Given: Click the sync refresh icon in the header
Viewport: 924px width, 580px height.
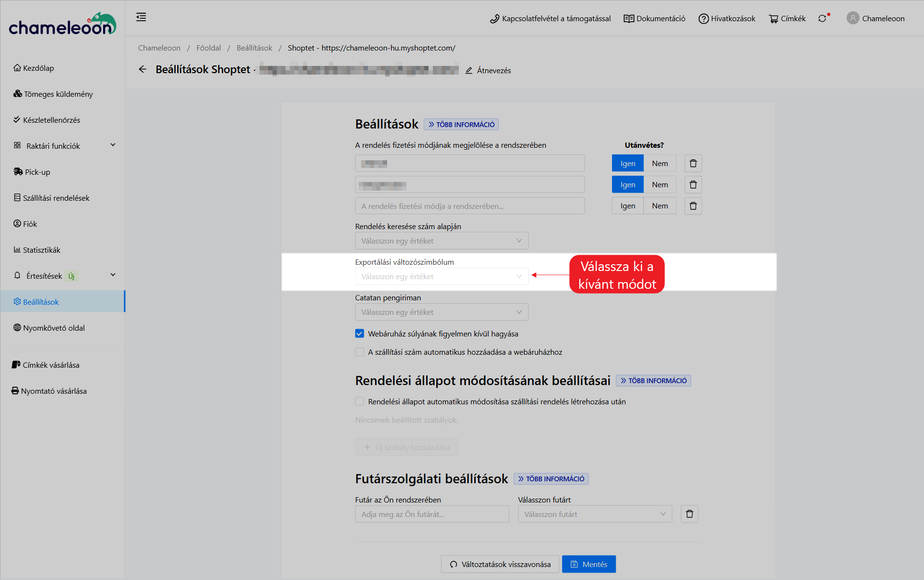Looking at the screenshot, I should coord(822,18).
